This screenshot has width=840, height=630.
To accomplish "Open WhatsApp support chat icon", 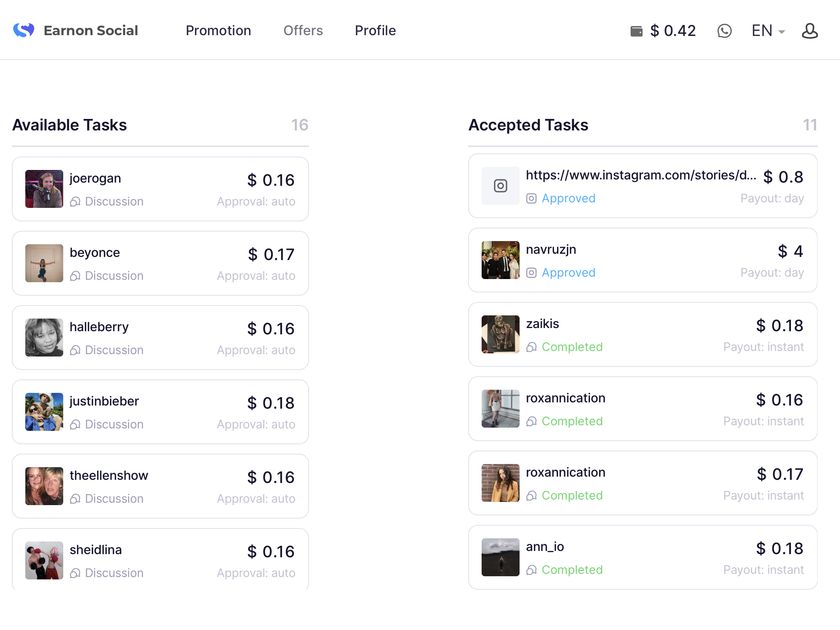I will click(x=724, y=31).
